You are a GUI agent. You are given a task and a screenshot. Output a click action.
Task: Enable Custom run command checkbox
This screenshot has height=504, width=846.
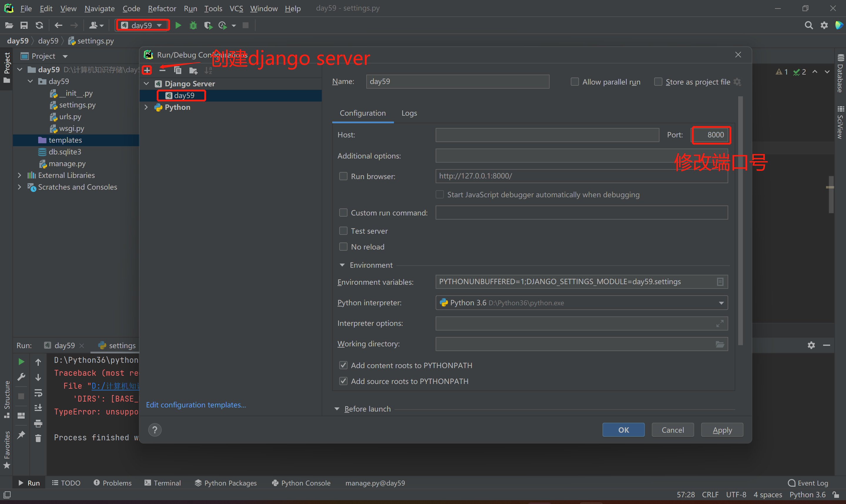point(343,213)
